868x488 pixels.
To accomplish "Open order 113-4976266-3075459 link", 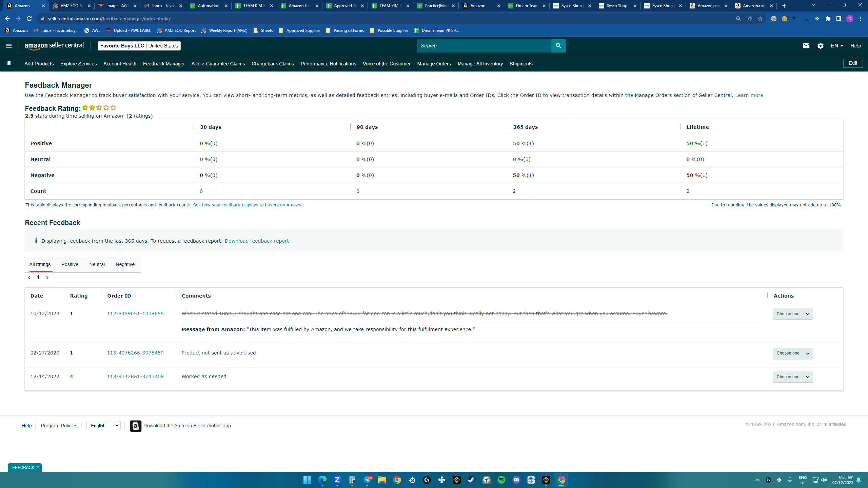I will click(135, 353).
